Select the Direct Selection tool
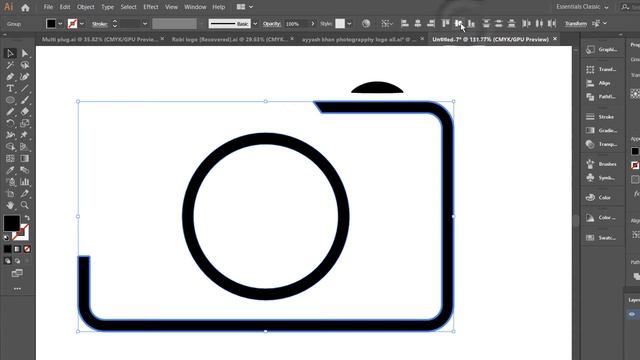The height and width of the screenshot is (360, 640). coord(25,53)
